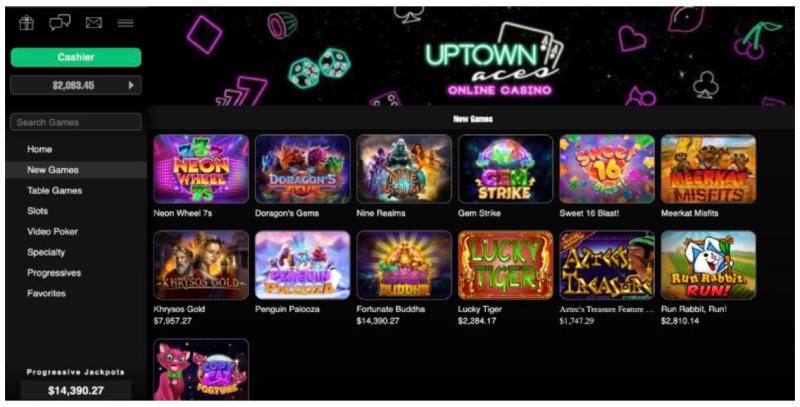Open the gift box promotions icon
This screenshot has height=407, width=800.
tap(26, 23)
